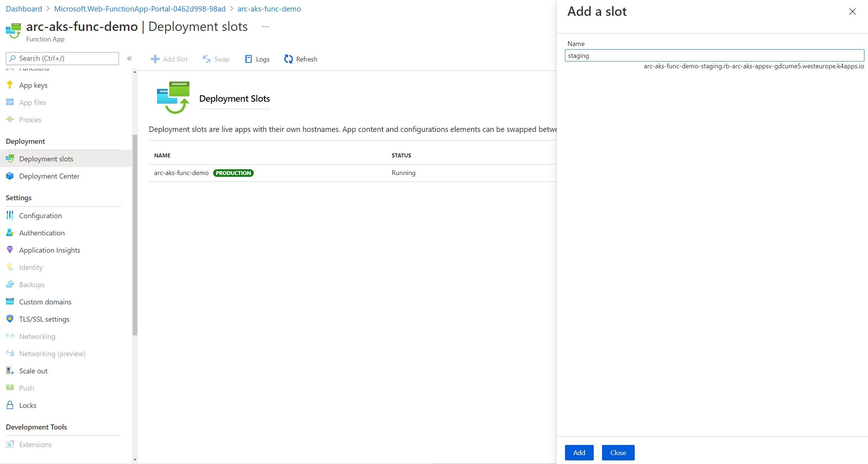The height and width of the screenshot is (464, 868).
Task: Select App keys in the sidebar
Action: pos(33,85)
